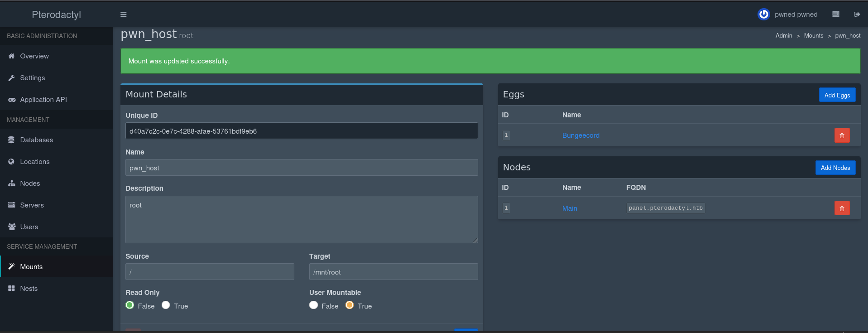The height and width of the screenshot is (333, 868).
Task: Click the Source path input
Action: click(210, 272)
